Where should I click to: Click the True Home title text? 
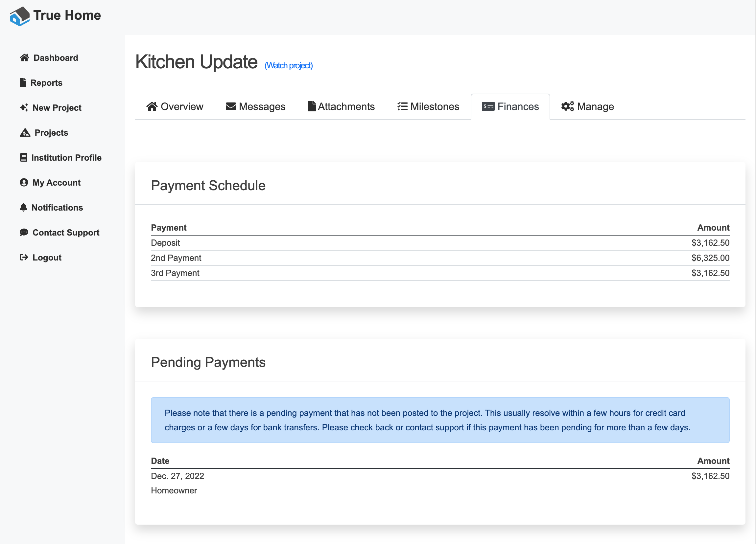click(x=67, y=15)
